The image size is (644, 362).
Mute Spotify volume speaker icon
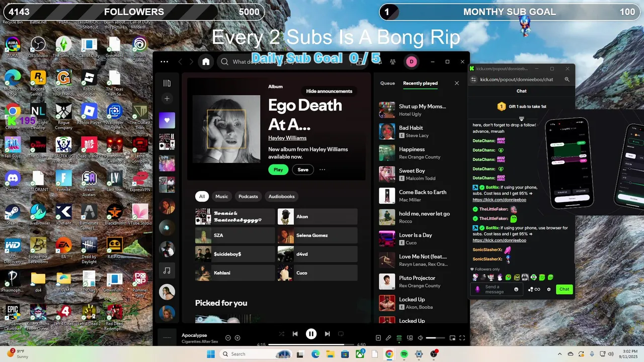(x=420, y=338)
